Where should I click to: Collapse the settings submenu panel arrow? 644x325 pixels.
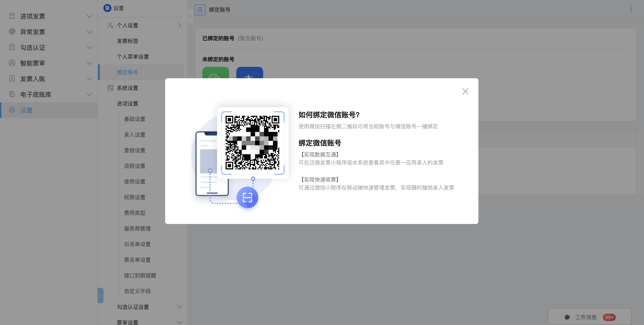coord(190,16)
